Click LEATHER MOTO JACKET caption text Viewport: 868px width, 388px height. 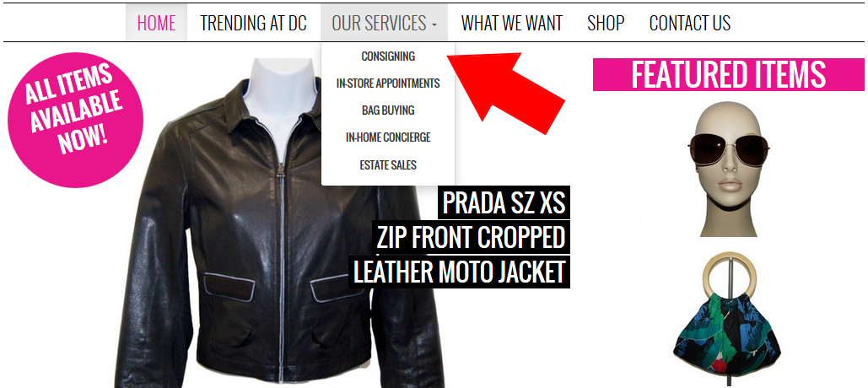(x=459, y=272)
